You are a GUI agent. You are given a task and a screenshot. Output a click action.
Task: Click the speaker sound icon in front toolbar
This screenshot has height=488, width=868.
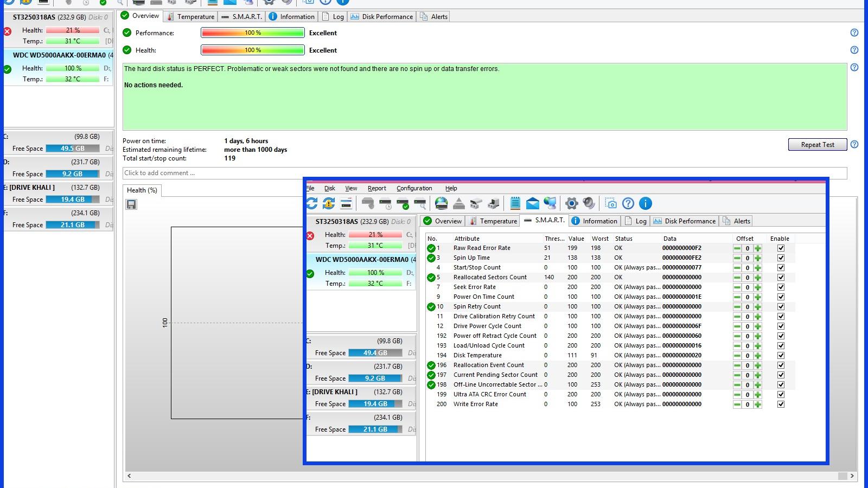(x=589, y=203)
